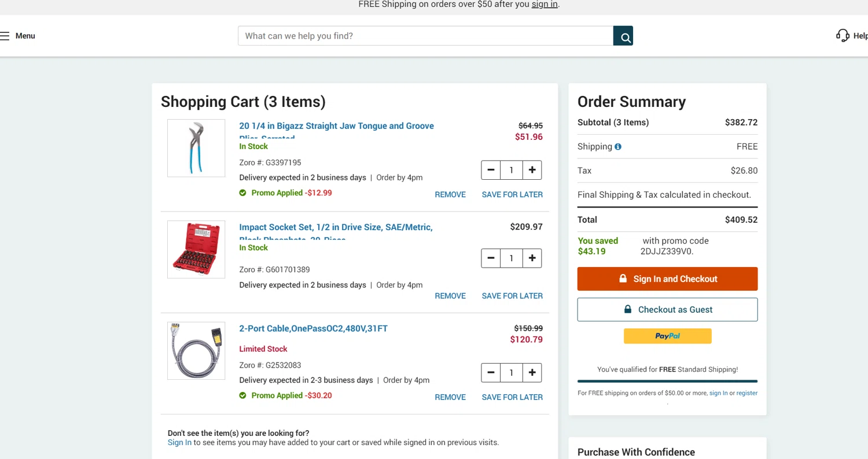Decrease quantity of the Impact Socket Set

491,258
